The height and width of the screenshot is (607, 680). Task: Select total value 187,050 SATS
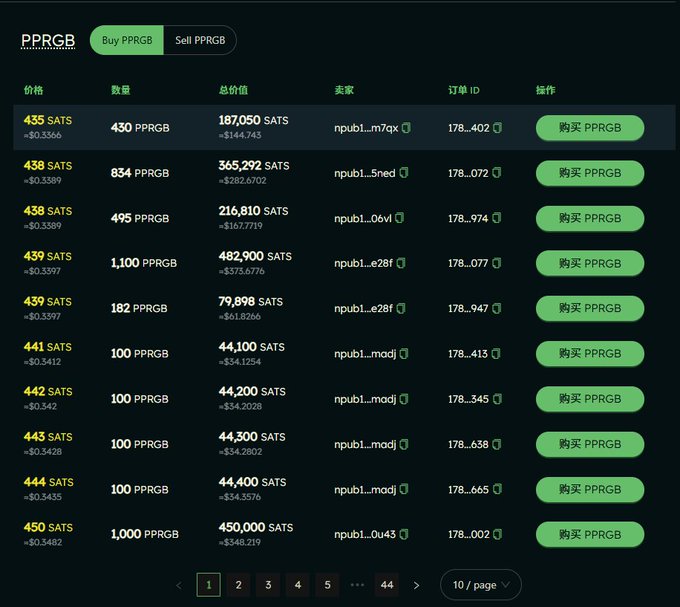coord(253,120)
